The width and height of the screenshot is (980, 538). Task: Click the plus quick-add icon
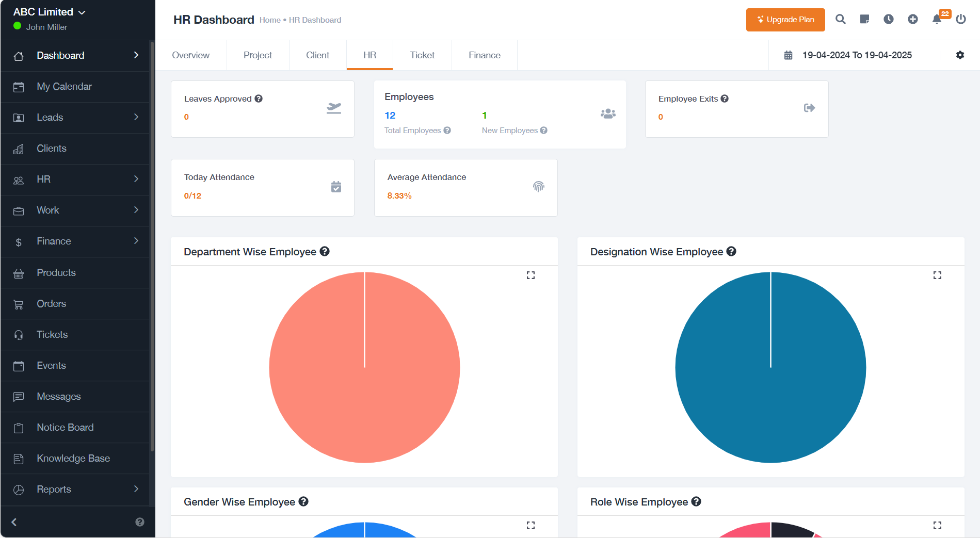(912, 20)
